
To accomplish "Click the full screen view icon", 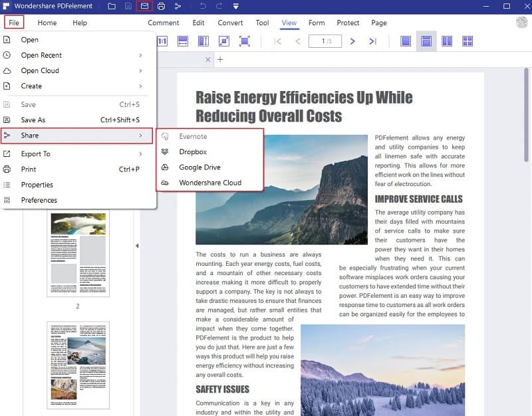I will point(245,41).
